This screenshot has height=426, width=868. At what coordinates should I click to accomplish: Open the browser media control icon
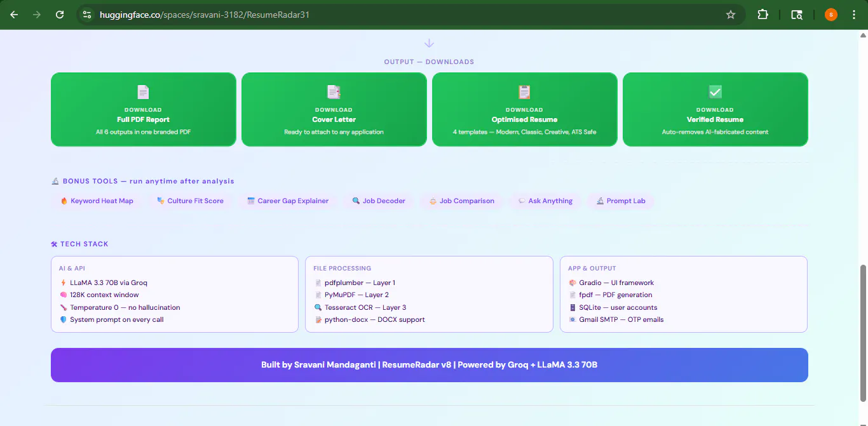797,15
